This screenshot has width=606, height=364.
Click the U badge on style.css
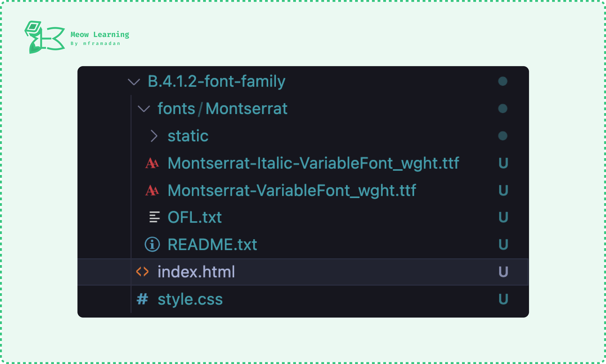[503, 299]
